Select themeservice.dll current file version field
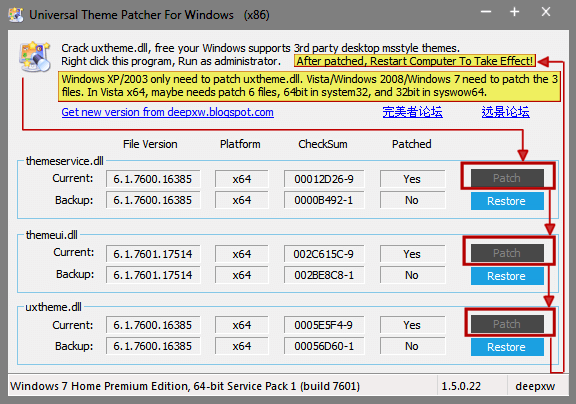This screenshot has height=404, width=576. point(153,179)
